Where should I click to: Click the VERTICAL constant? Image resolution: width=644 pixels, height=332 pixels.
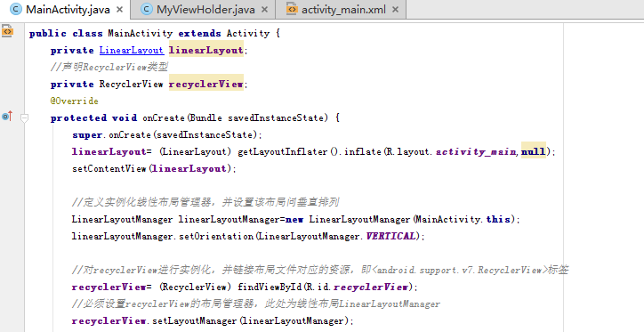click(390, 236)
